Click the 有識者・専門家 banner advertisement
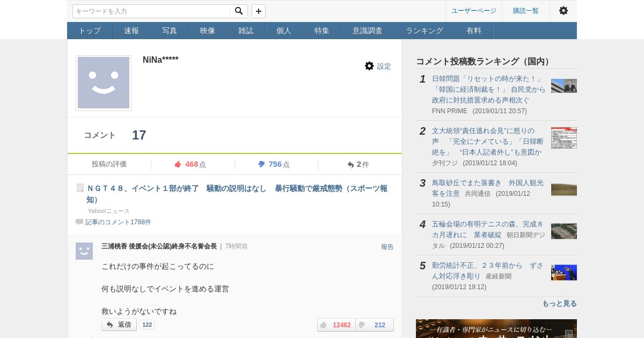Image resolution: width=644 pixels, height=338 pixels. pos(496,328)
